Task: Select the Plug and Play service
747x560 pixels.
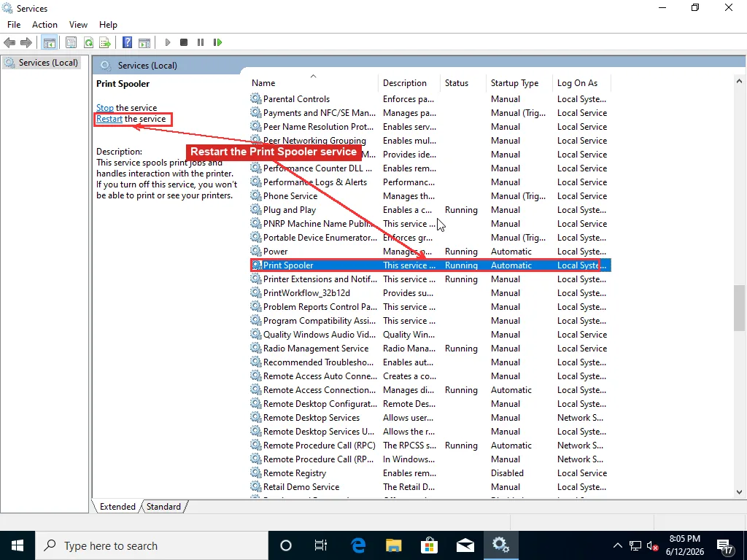Action: coord(430,210)
